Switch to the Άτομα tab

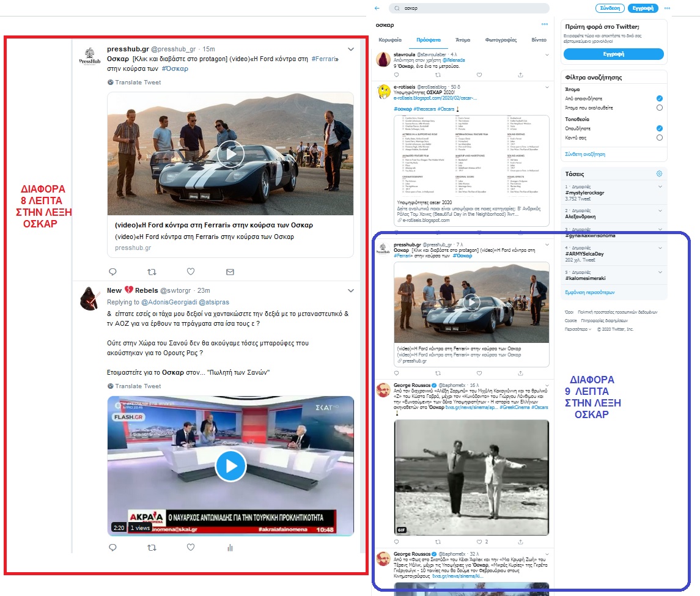[463, 40]
